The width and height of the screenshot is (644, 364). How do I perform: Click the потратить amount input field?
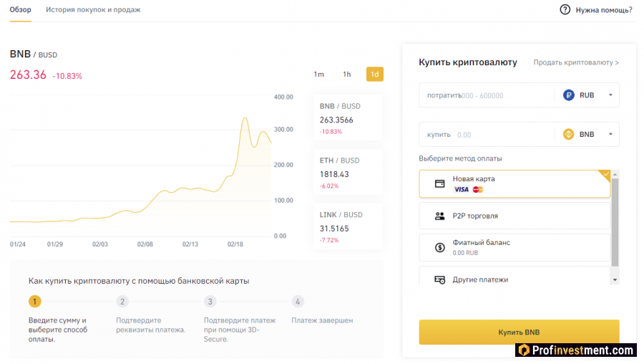(x=487, y=95)
